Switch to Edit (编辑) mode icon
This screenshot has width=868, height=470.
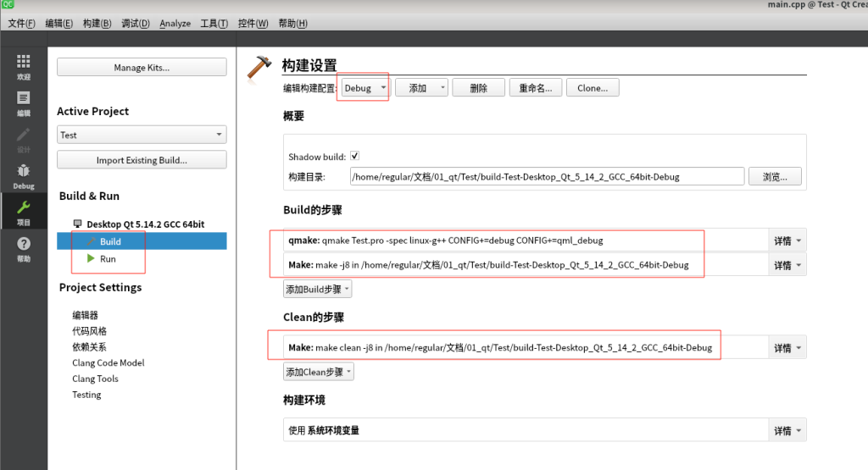tap(23, 102)
